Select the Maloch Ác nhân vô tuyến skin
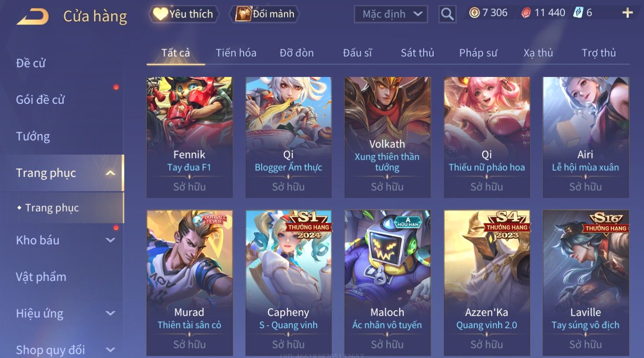This screenshot has width=644, height=358. pos(387,283)
